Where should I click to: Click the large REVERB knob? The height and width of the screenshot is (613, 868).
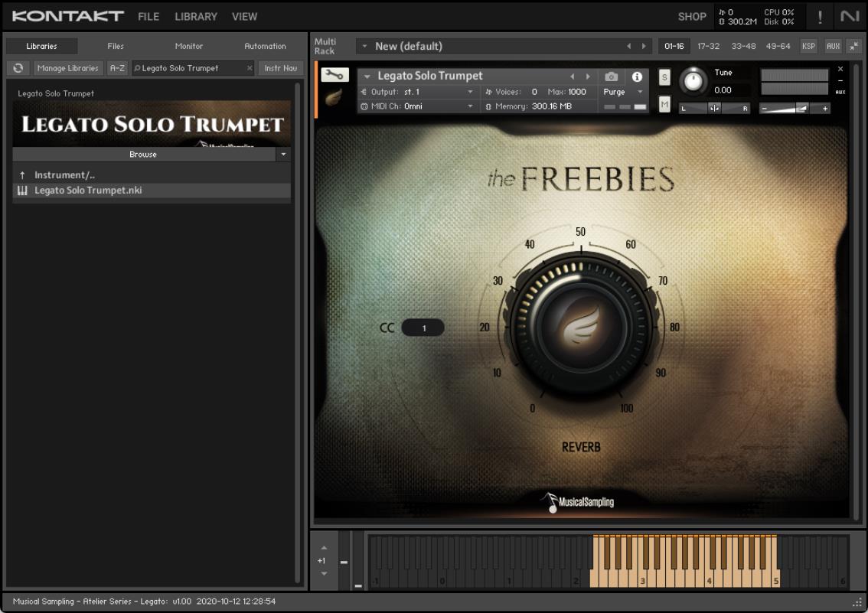pos(581,327)
